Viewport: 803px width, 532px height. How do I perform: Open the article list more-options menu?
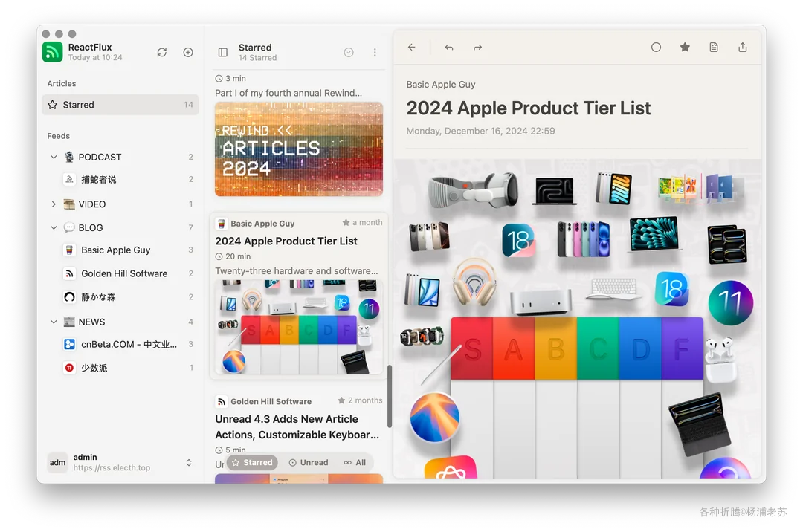[x=375, y=52]
